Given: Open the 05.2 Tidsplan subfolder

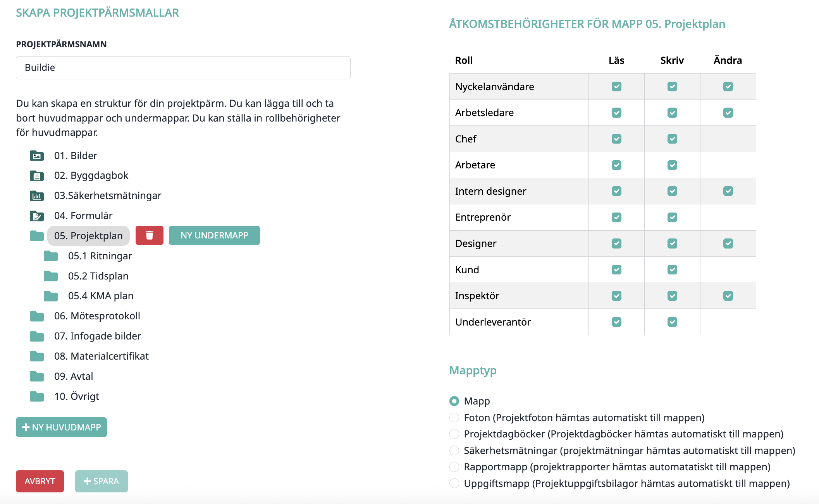Looking at the screenshot, I should click(98, 276).
